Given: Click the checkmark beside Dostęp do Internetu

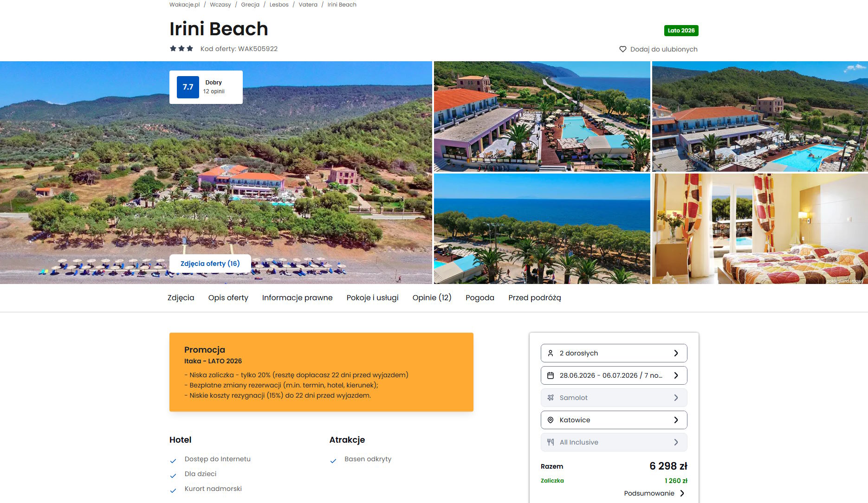Looking at the screenshot, I should click(173, 461).
